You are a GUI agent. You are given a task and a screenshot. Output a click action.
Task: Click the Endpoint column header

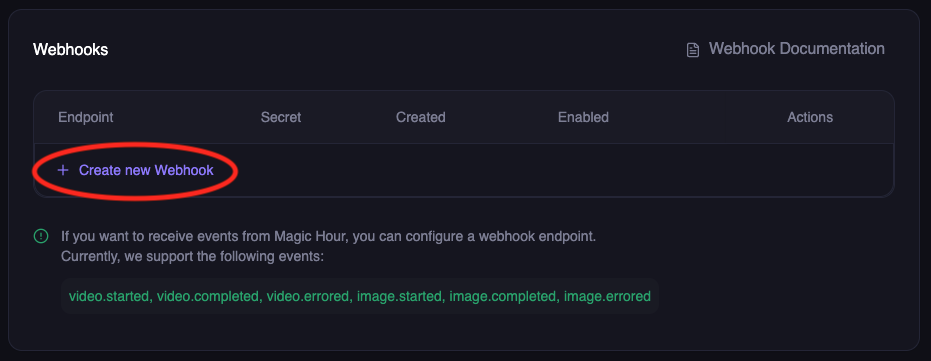point(86,118)
